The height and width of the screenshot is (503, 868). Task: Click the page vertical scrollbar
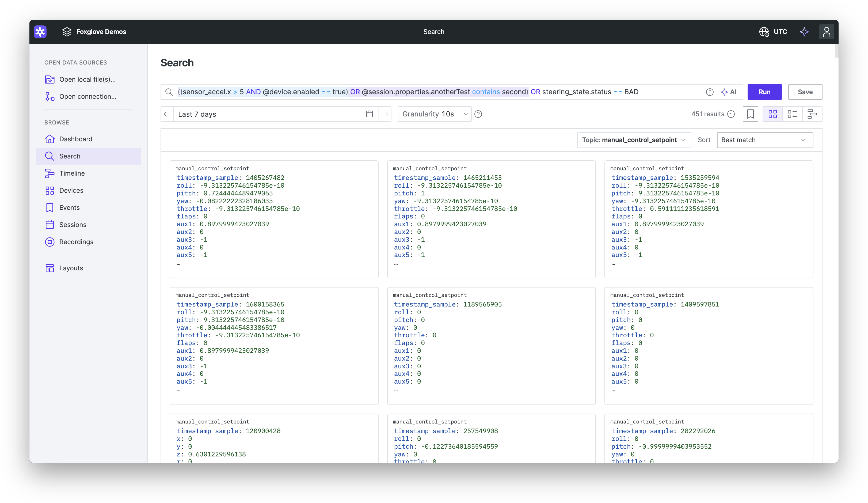click(836, 51)
